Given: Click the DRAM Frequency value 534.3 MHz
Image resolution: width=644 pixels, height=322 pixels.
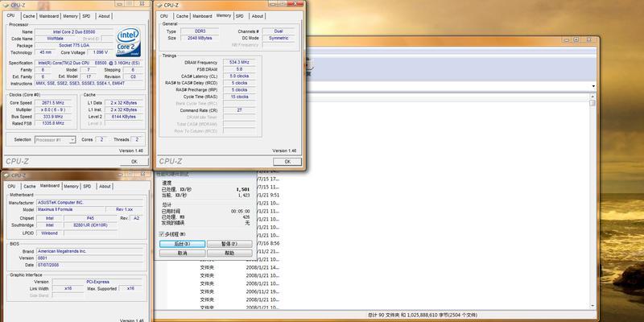Looking at the screenshot, I should pos(239,63).
